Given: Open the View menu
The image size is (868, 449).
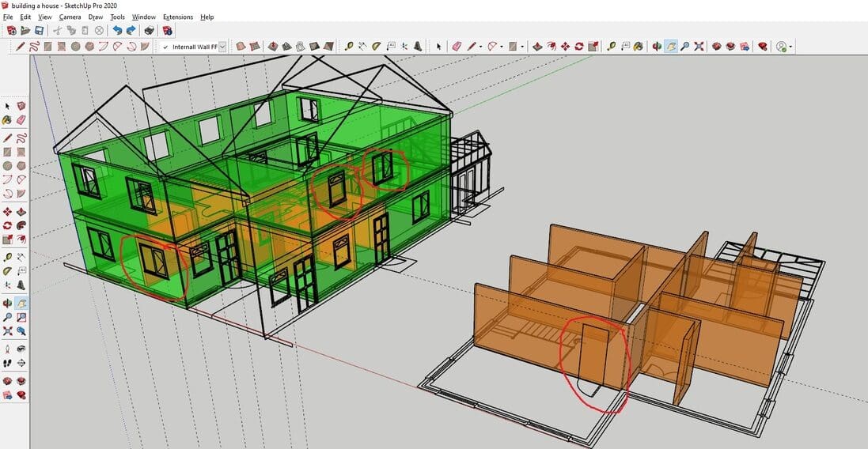Looking at the screenshot, I should (45, 17).
